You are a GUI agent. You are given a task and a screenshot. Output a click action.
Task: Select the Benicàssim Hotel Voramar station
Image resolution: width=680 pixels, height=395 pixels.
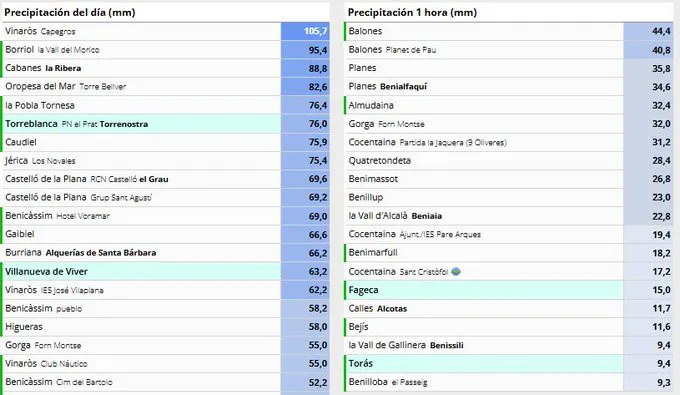coord(166,216)
